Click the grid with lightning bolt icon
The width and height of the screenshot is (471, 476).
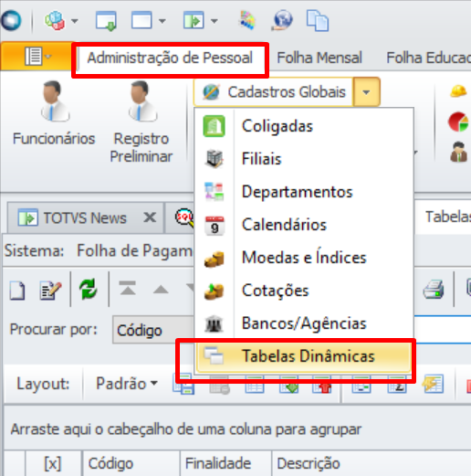(433, 385)
